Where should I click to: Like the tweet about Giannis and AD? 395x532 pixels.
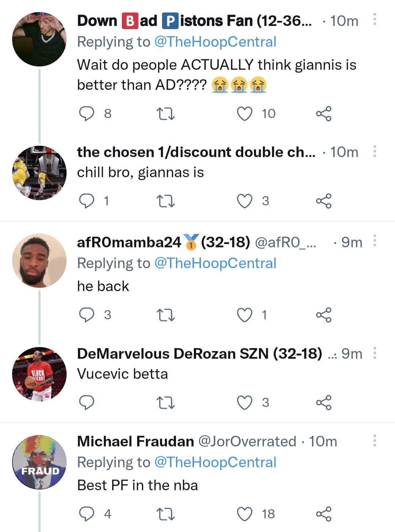[245, 114]
